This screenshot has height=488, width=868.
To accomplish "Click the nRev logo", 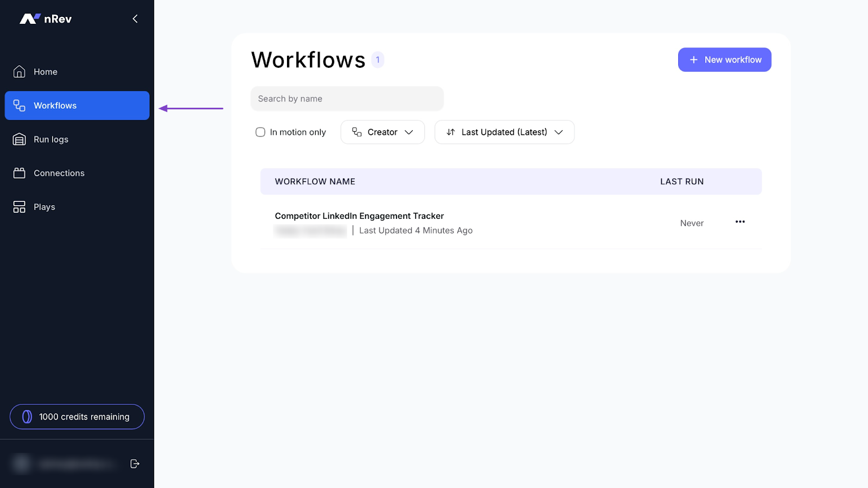I will [x=46, y=19].
